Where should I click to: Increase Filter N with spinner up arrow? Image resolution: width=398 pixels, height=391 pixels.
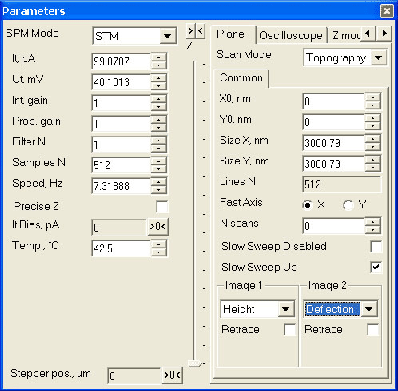[159, 140]
